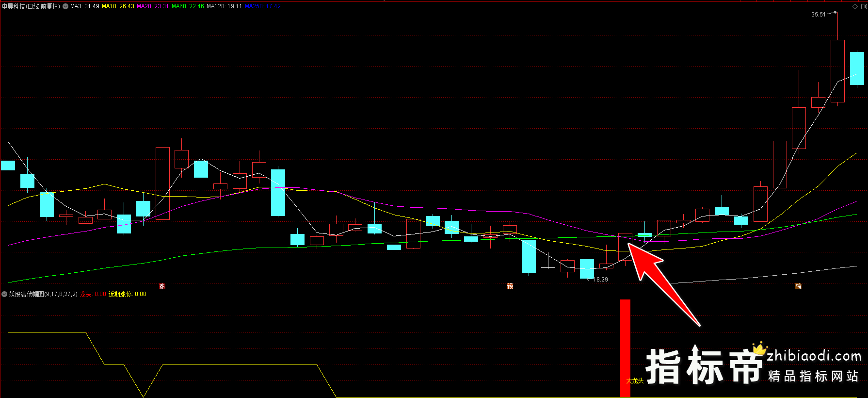Image resolution: width=868 pixels, height=398 pixels.
Task: Click the MA10: 26.43 label
Action: [x=118, y=6]
